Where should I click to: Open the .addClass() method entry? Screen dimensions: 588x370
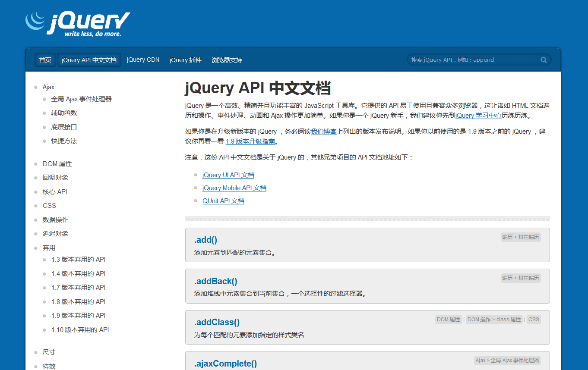(x=217, y=323)
